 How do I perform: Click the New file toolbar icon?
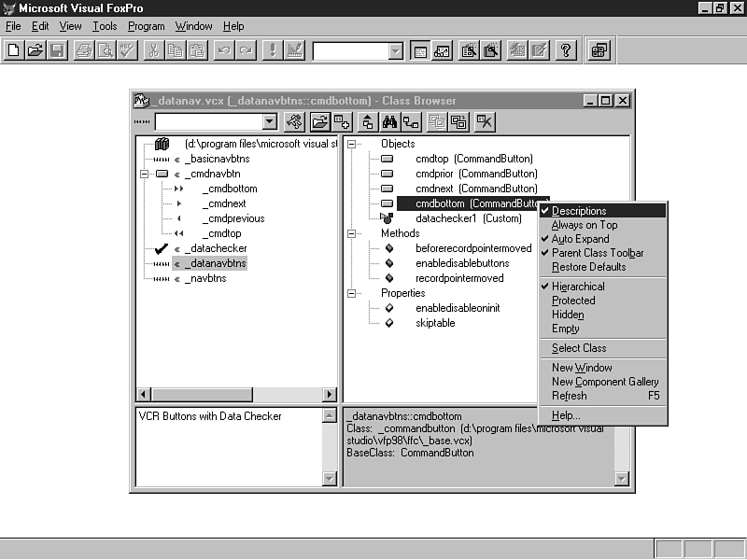14,50
